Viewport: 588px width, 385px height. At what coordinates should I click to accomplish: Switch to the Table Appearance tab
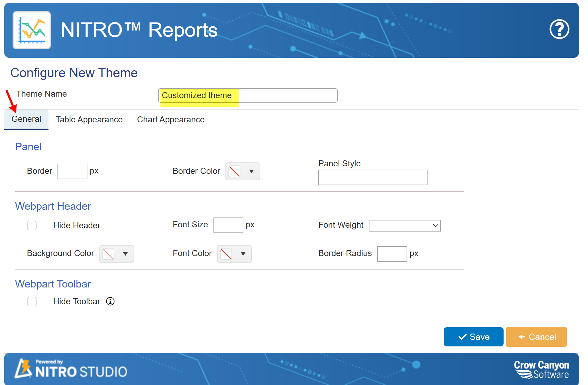(x=89, y=119)
